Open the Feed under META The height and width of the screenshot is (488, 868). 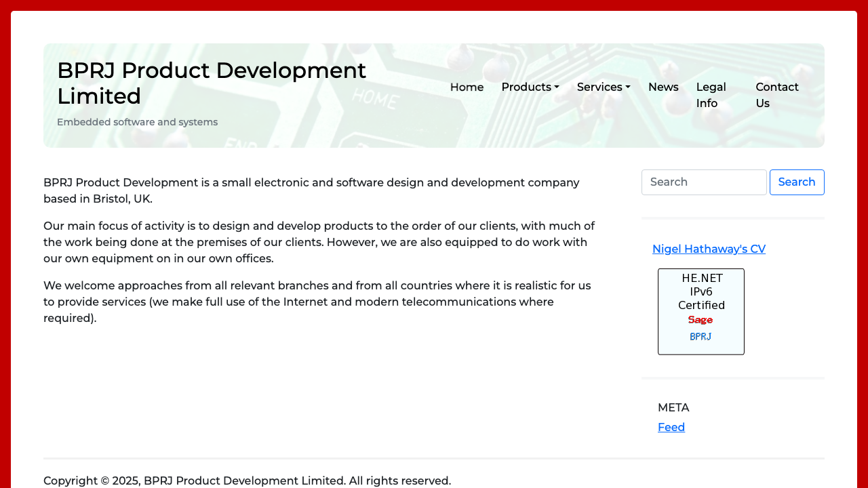coord(671,427)
